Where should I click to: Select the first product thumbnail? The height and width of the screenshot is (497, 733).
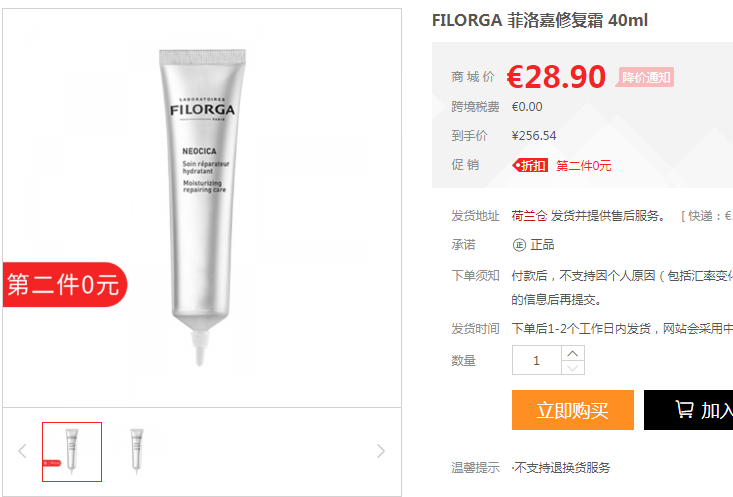click(x=72, y=452)
